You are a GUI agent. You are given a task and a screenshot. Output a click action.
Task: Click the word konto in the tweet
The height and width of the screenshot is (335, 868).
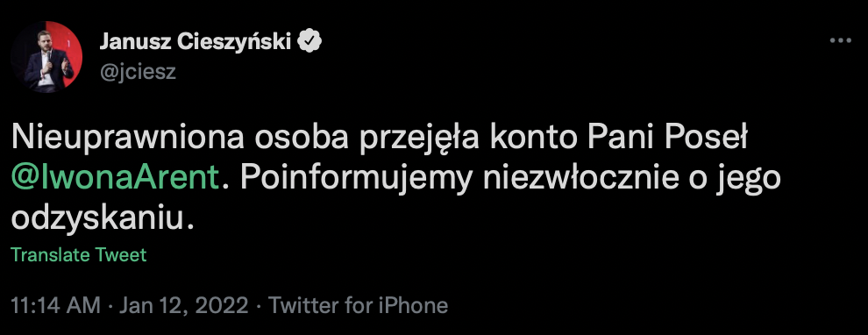tap(532, 138)
